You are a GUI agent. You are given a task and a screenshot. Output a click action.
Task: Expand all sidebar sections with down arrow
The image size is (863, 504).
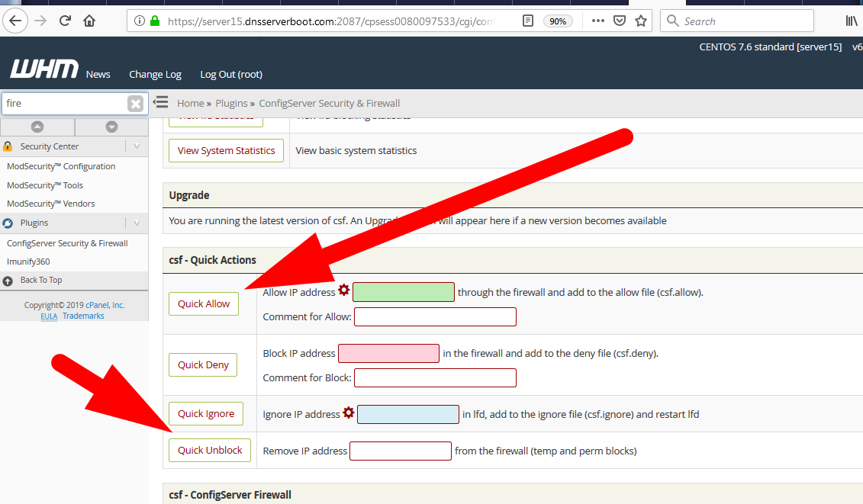coord(111,127)
